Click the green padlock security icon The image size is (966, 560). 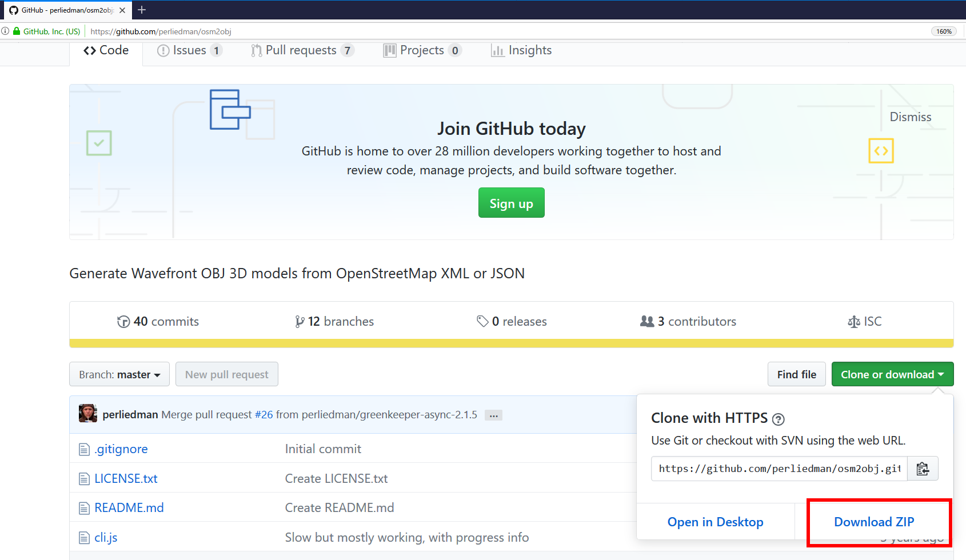coord(17,31)
